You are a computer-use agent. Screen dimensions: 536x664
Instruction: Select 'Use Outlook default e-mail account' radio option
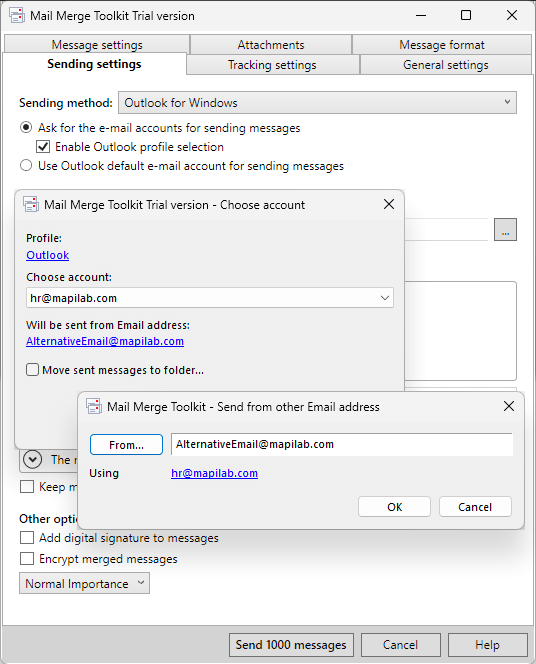point(26,165)
